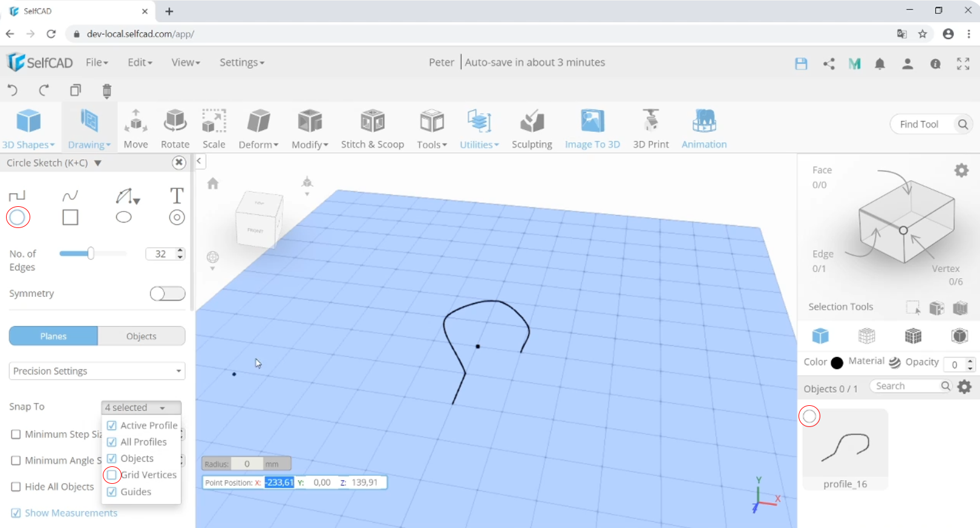Enable Minimum Step Size checkbox
The image size is (980, 528).
point(16,434)
